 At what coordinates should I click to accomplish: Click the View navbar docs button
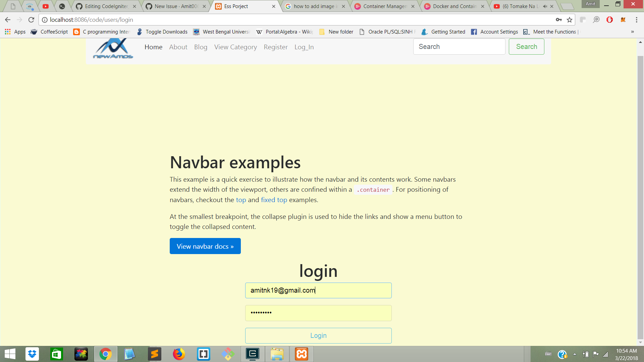205,246
